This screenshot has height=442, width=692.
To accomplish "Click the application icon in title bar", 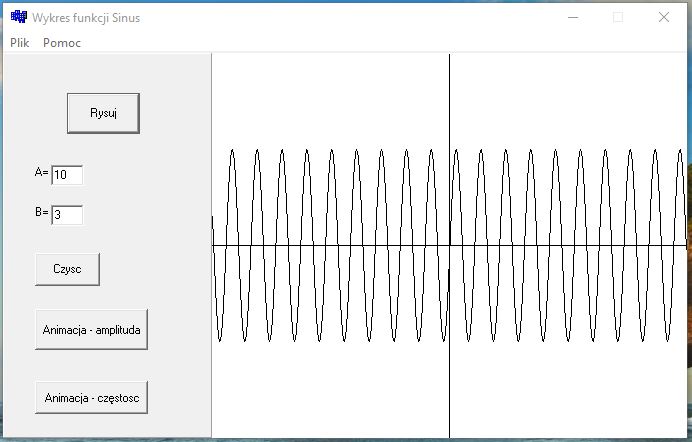I will coord(18,17).
